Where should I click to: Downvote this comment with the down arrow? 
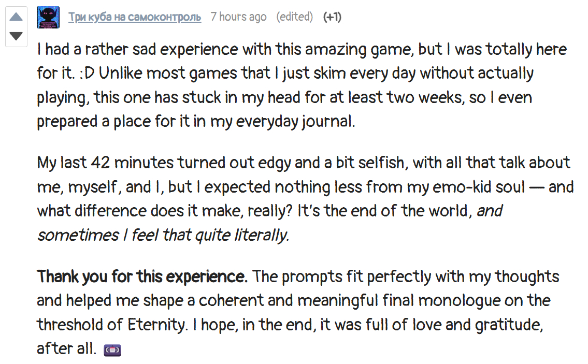pyautogui.click(x=16, y=36)
